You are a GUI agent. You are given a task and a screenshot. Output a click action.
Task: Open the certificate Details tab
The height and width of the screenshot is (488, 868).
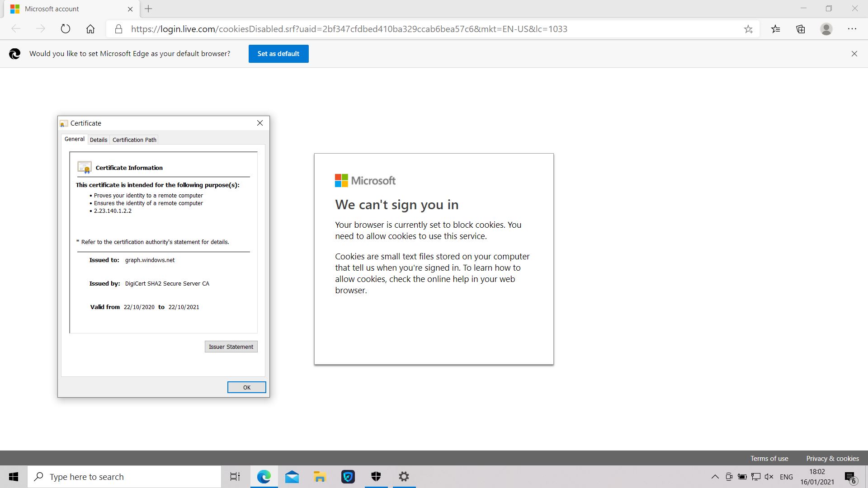coord(99,140)
